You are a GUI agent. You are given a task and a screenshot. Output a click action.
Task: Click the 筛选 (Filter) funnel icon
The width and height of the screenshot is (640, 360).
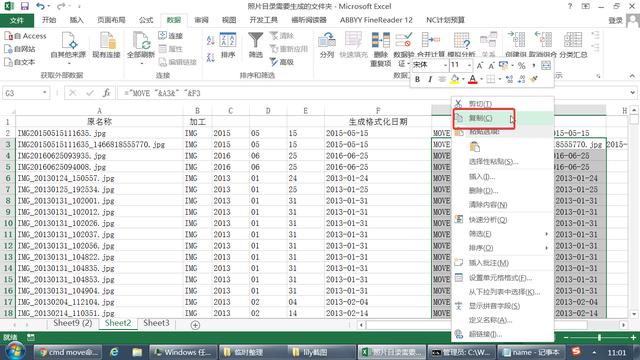pyautogui.click(x=256, y=45)
